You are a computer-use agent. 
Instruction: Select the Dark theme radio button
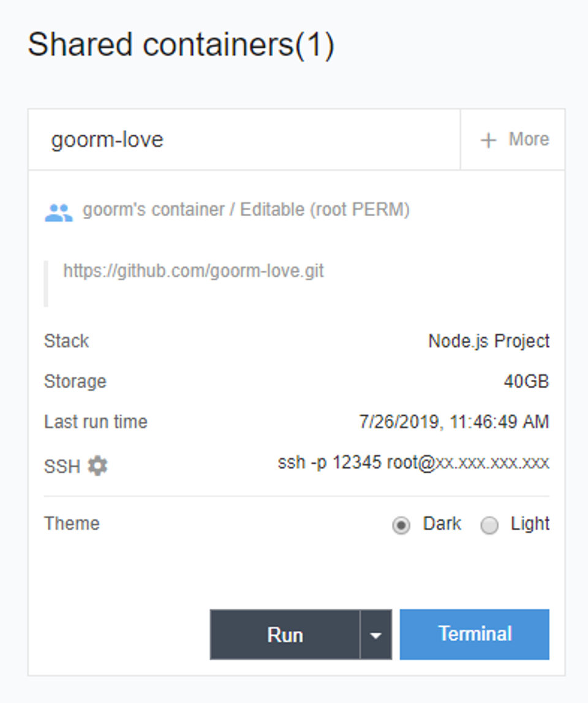click(x=402, y=525)
